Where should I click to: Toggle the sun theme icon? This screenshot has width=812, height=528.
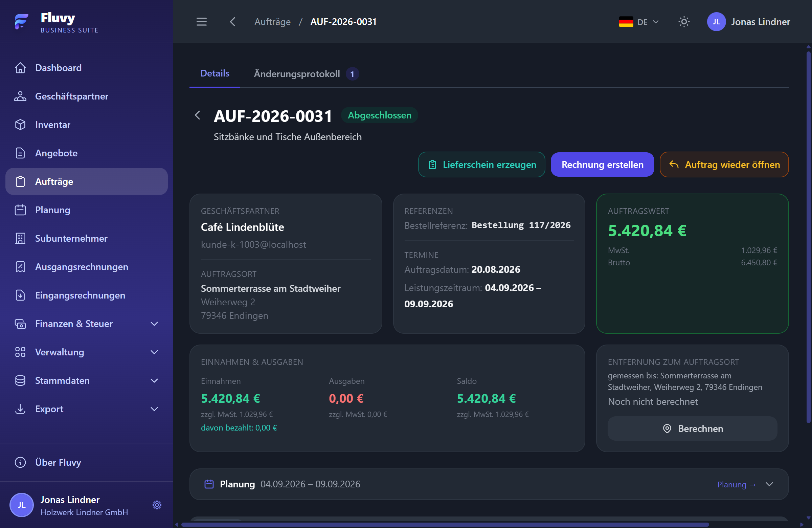click(x=684, y=22)
